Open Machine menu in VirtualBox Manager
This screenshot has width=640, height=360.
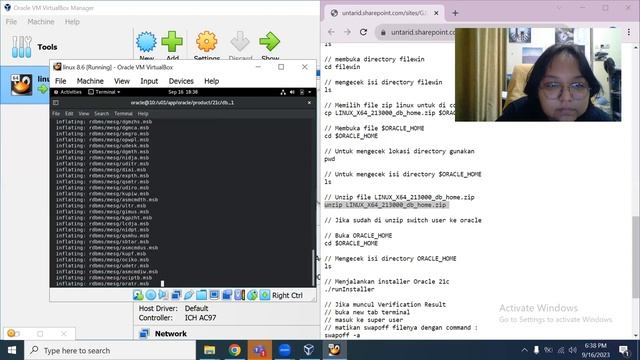41,22
